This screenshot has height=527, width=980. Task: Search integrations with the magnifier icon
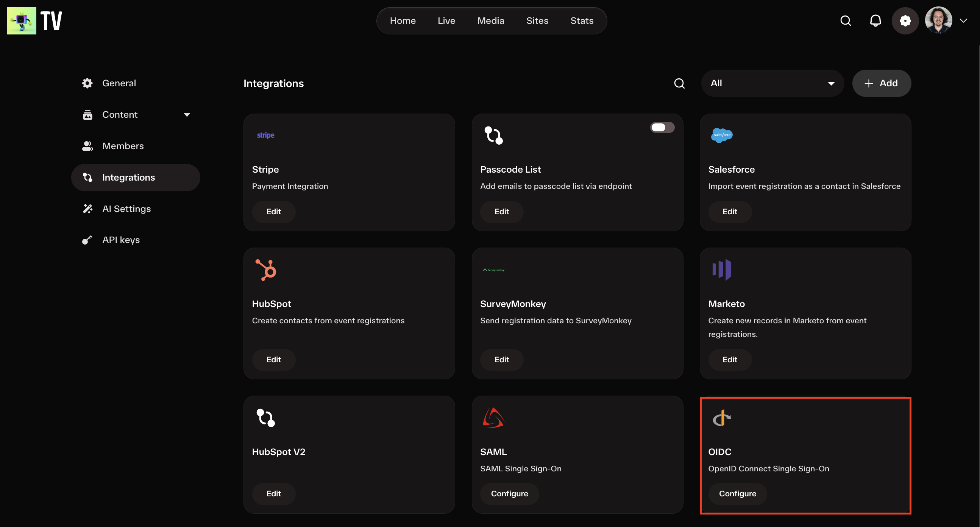click(x=679, y=83)
